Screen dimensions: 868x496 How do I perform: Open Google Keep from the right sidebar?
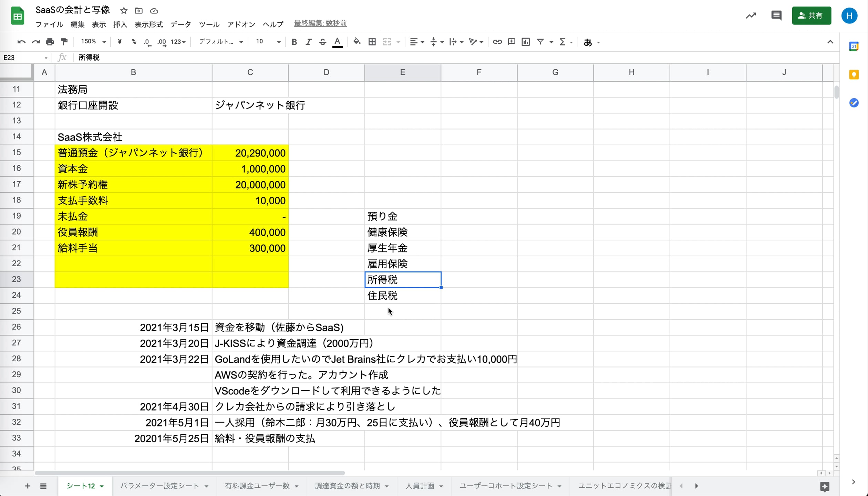854,74
